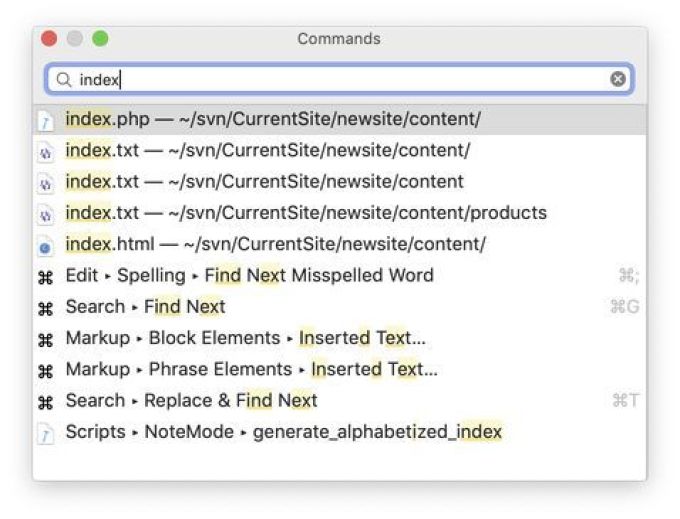The height and width of the screenshot is (519, 680).
Task: Select Markup Phrase Elements Inserted Text
Action: point(340,369)
